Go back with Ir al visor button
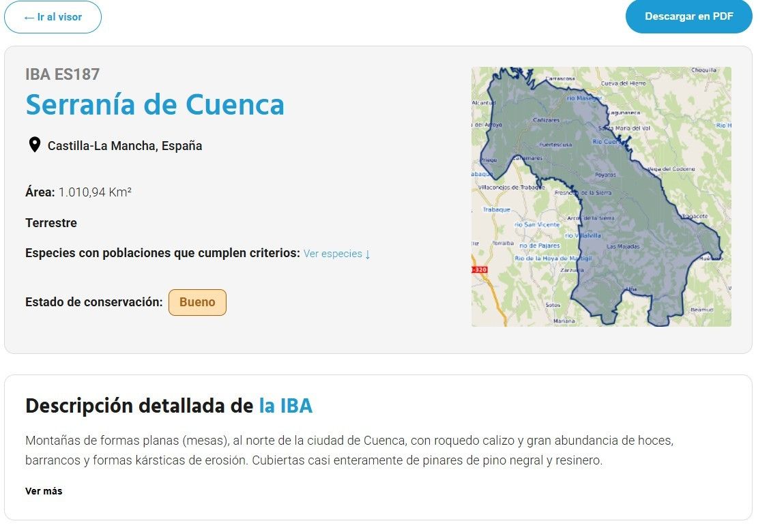The height and width of the screenshot is (532, 771). pos(53,17)
